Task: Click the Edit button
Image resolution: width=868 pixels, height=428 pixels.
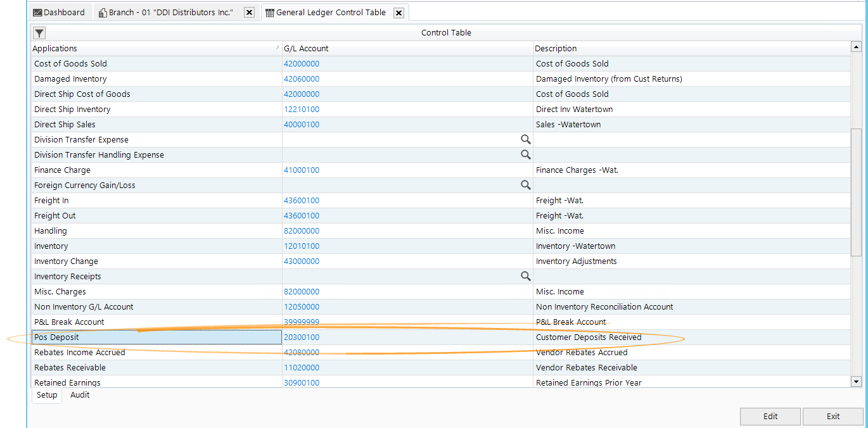Action: [x=770, y=416]
